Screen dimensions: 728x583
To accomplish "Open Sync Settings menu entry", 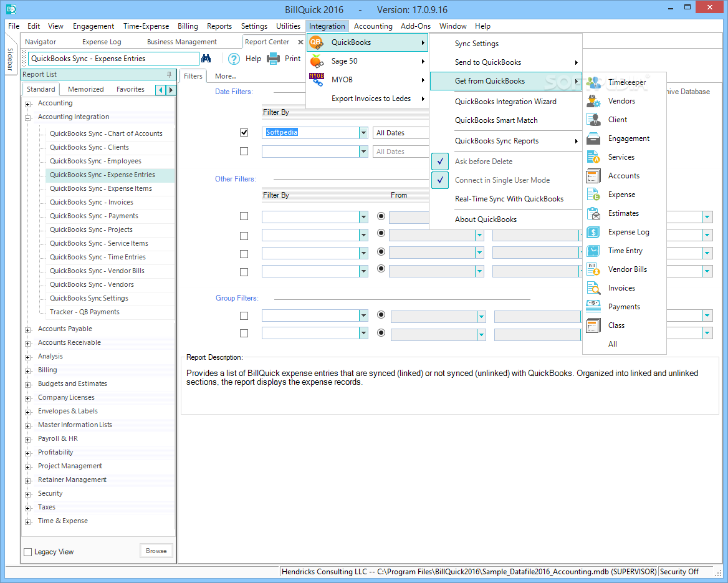I will tap(505, 44).
